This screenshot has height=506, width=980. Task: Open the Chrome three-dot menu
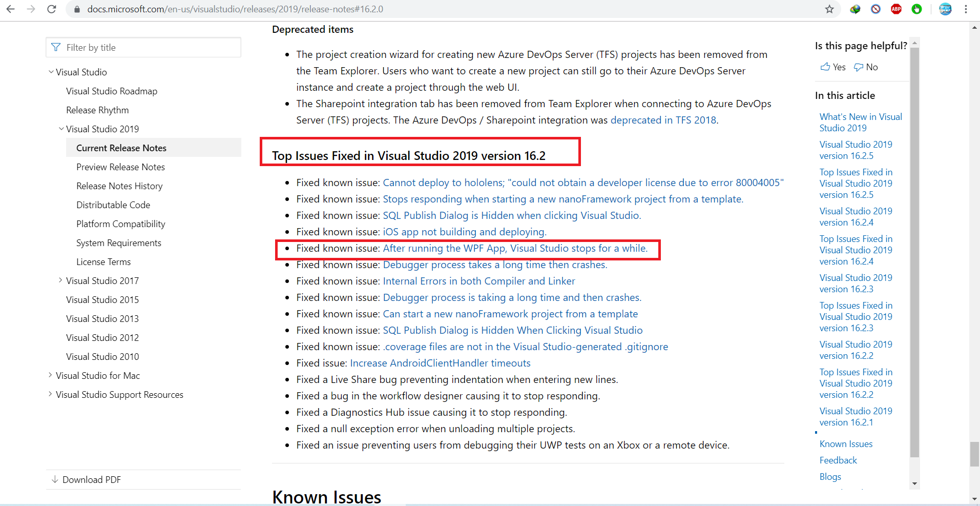[966, 9]
